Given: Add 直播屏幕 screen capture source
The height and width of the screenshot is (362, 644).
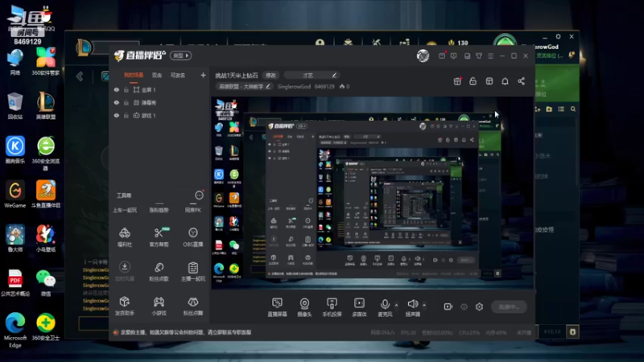Looking at the screenshot, I should coord(277,307).
